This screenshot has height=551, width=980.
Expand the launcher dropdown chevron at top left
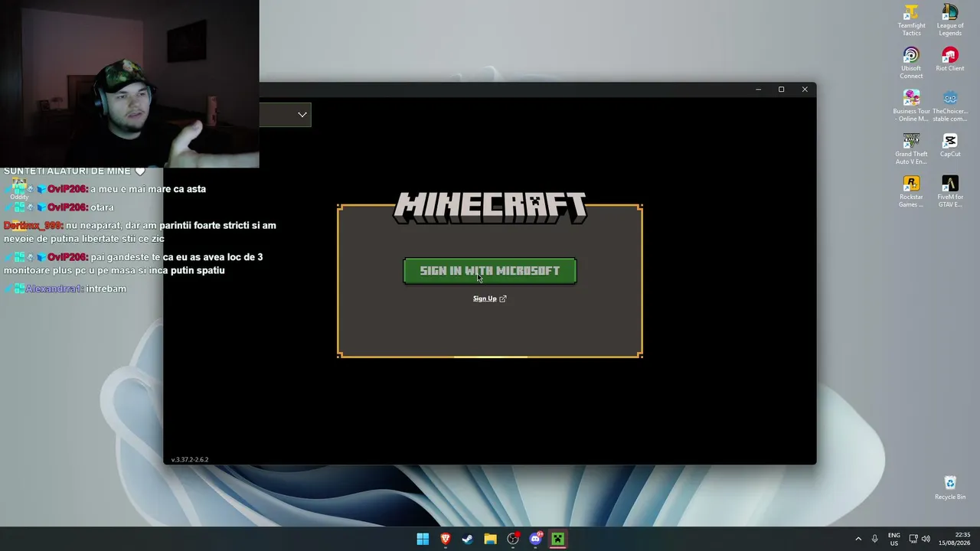[x=302, y=115]
